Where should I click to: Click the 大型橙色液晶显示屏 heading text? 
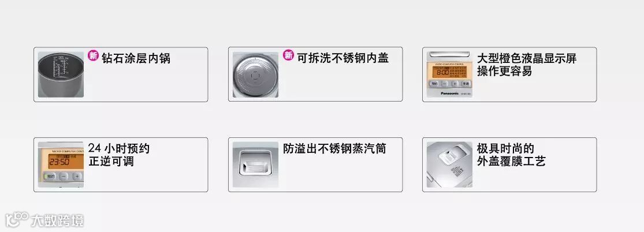527,58
